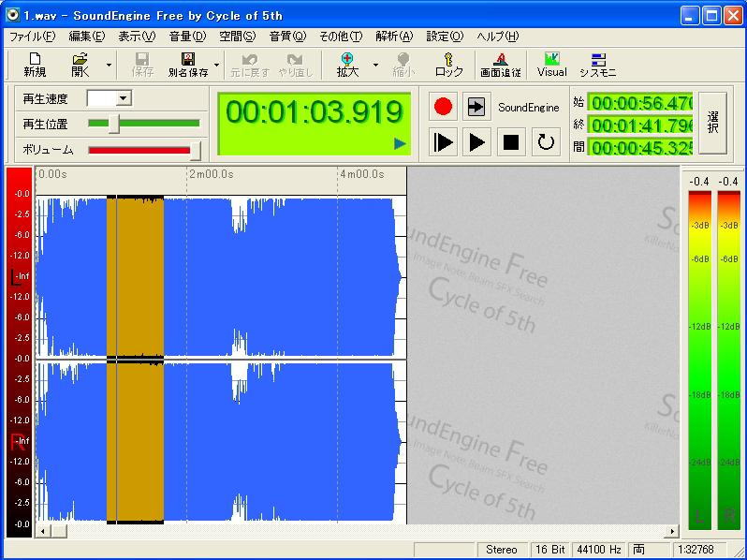Click the orange selected region in right channel
Viewport: 747px width, 560px height.
tap(136, 442)
